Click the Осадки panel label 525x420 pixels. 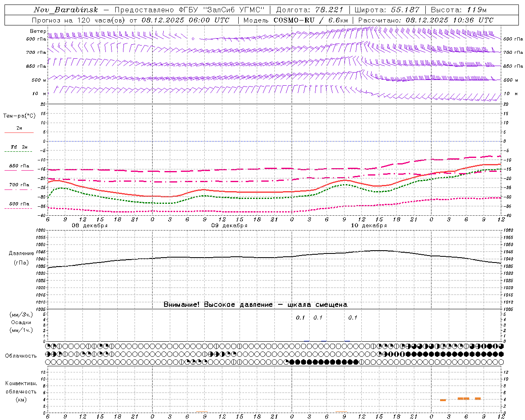click(x=21, y=322)
